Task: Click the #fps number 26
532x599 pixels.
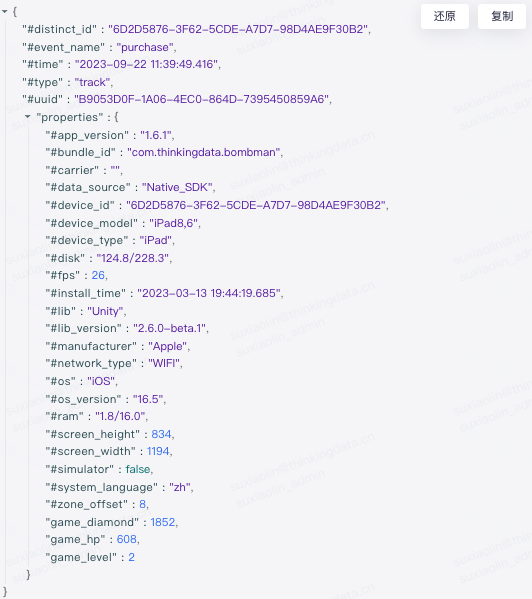Action: click(x=98, y=275)
